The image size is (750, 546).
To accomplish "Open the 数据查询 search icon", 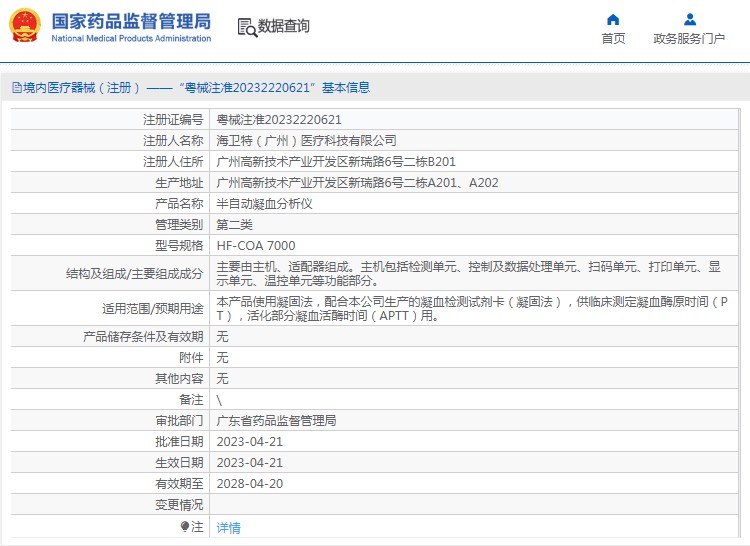I will [x=247, y=27].
